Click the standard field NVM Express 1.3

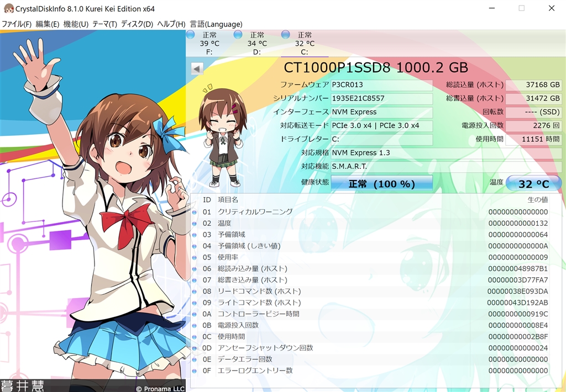pyautogui.click(x=446, y=153)
